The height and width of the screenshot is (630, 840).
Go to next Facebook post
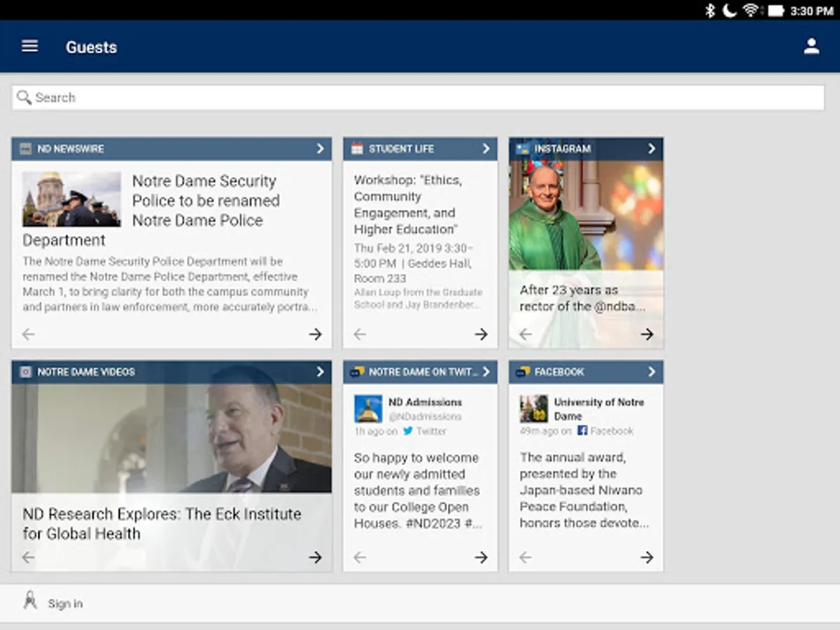647,557
